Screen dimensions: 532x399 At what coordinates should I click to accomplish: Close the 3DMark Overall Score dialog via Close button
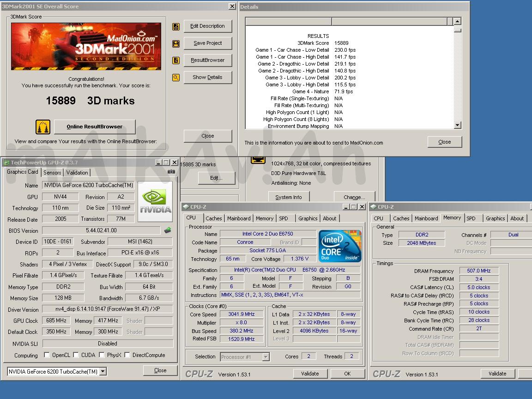coord(208,136)
